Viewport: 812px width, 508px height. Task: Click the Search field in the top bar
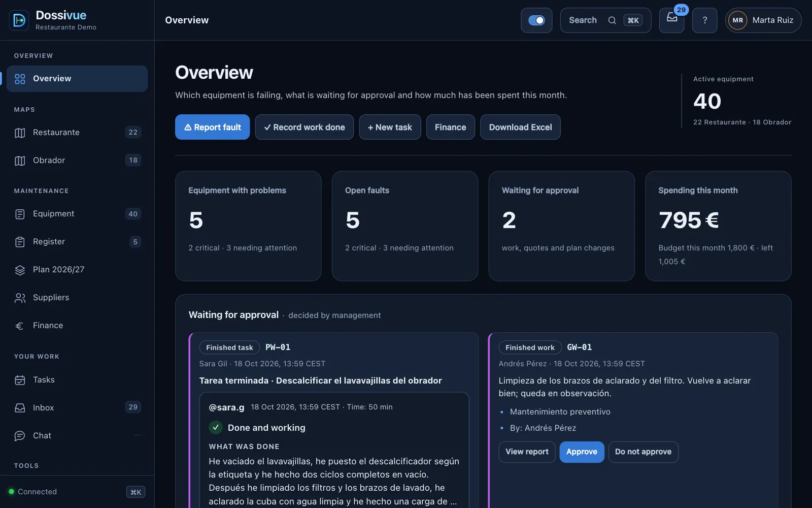[605, 20]
